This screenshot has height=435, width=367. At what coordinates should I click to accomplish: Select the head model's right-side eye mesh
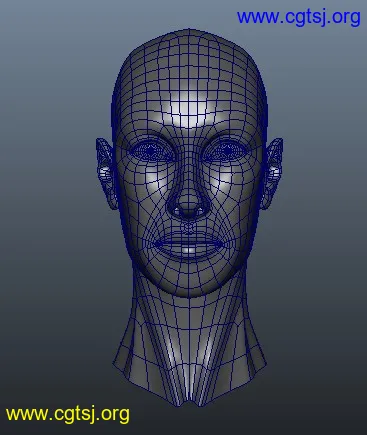pos(227,151)
